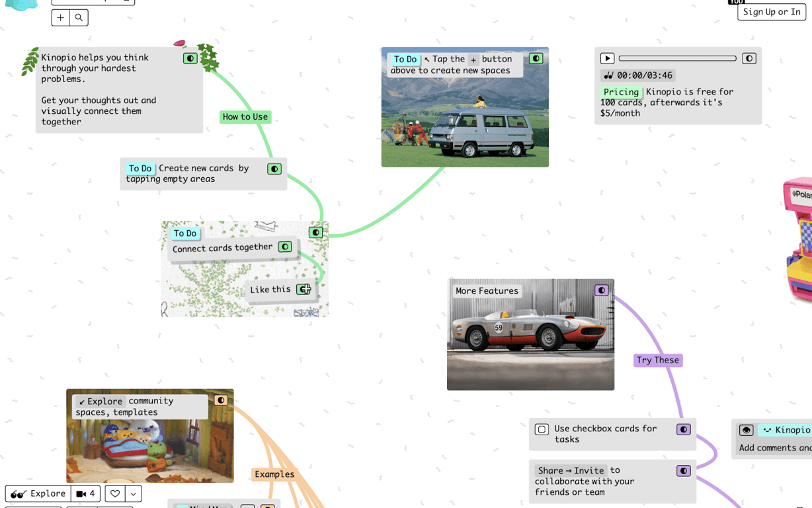Click the green 'Pricing' tag

coord(621,92)
